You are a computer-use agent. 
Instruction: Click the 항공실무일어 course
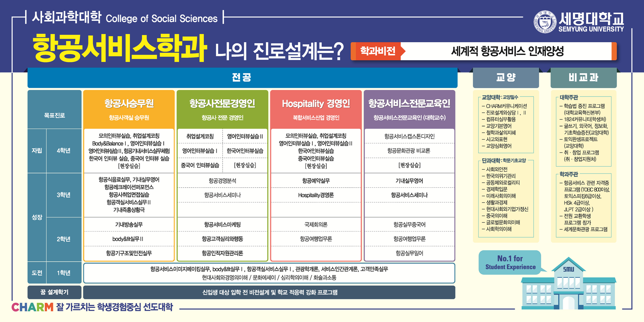coord(410,253)
